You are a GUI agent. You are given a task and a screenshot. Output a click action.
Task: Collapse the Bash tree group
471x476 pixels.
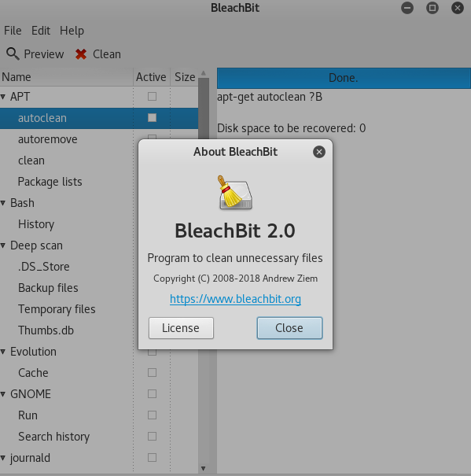tap(3, 203)
